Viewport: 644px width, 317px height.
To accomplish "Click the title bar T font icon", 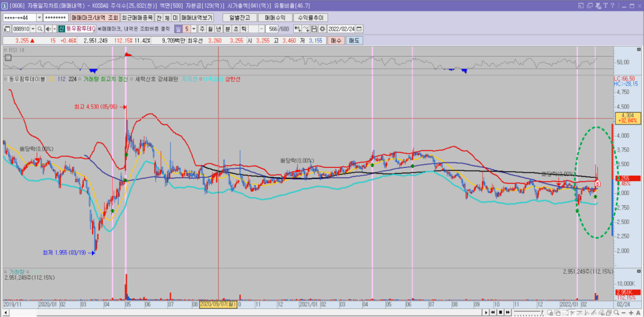I will coord(605,5).
